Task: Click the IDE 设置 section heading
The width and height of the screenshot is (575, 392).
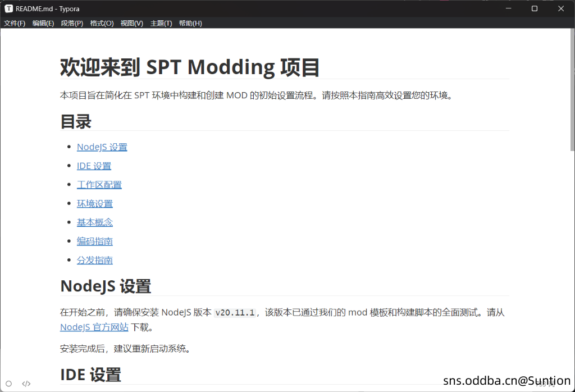Action: coord(90,375)
